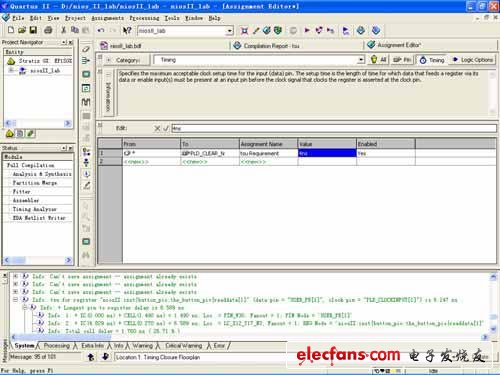Click the Edit value input field

click(x=334, y=128)
